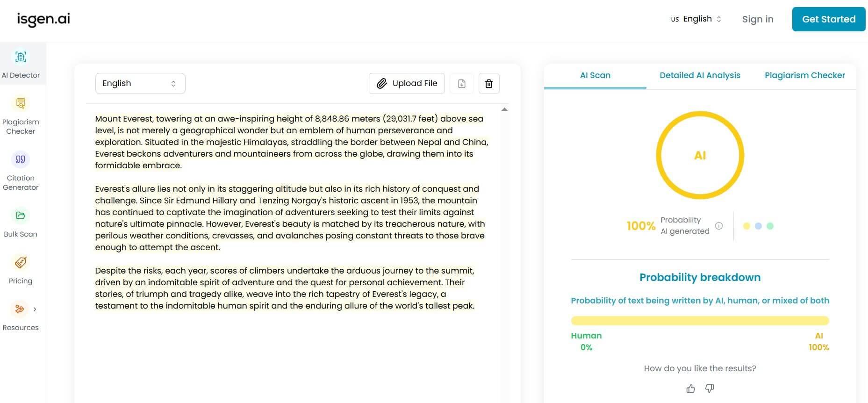Give thumbs up on the results
This screenshot has height=403, width=868.
pyautogui.click(x=690, y=389)
